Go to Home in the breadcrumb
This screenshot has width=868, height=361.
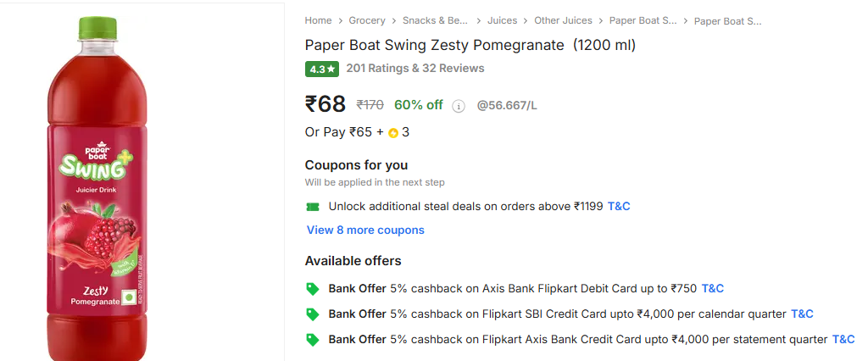point(318,20)
